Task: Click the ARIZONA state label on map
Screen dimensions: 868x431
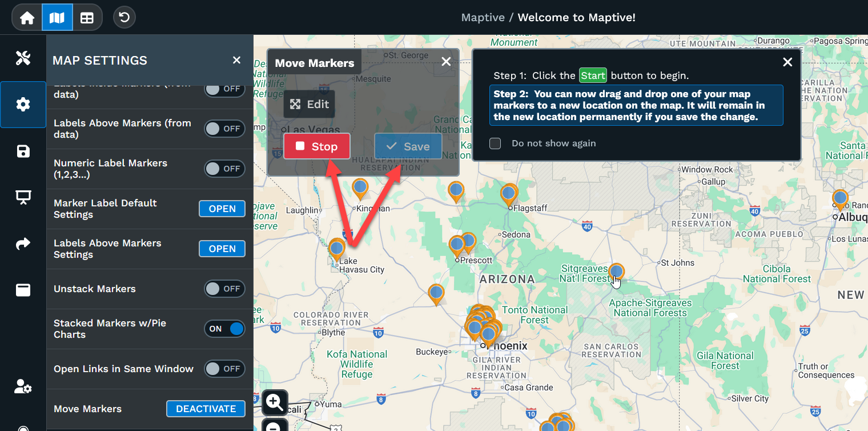Action: [x=507, y=280]
